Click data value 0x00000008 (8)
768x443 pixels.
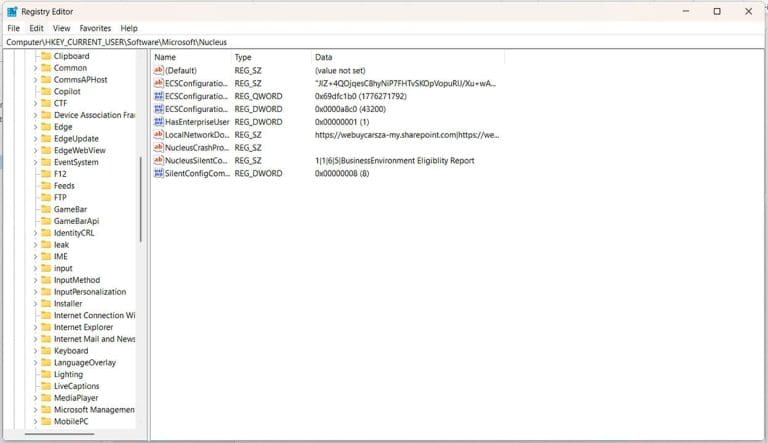(342, 173)
